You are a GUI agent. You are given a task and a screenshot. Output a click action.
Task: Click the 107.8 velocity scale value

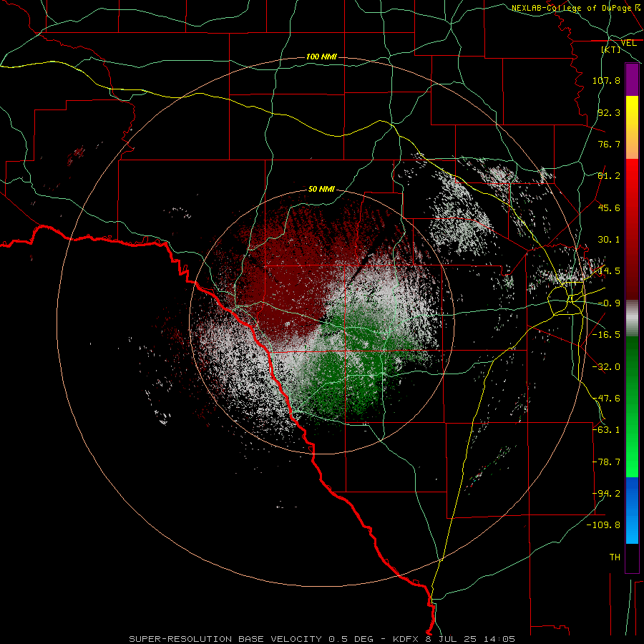[x=606, y=80]
